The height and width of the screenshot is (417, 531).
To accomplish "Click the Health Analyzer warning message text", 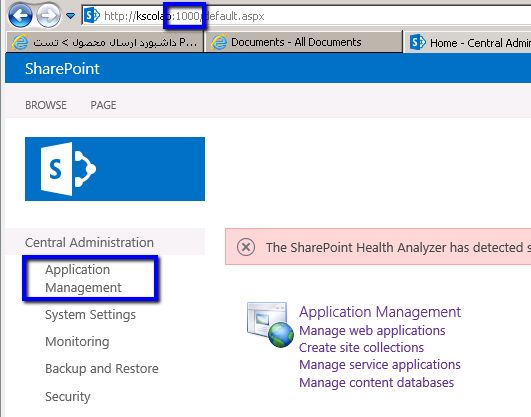I will [x=398, y=248].
